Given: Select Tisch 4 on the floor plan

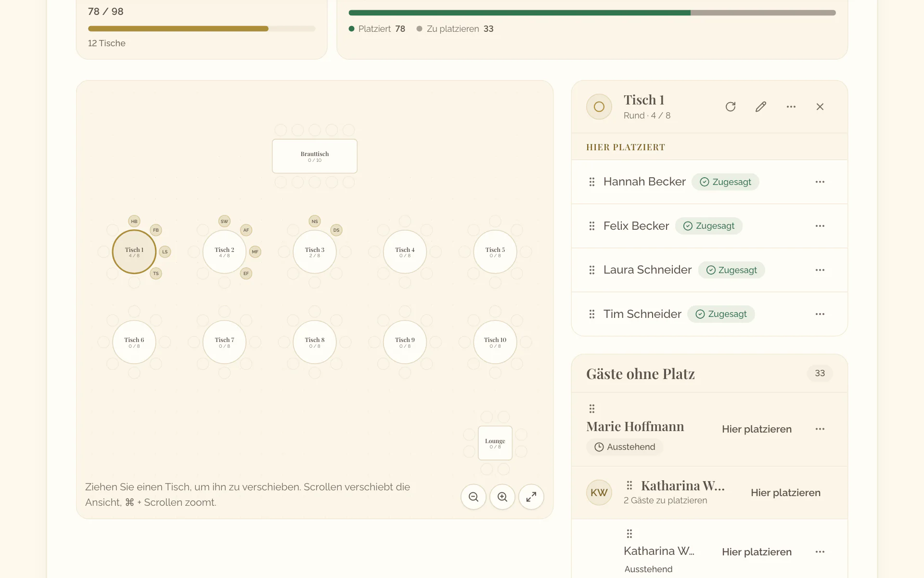Looking at the screenshot, I should tap(405, 252).
